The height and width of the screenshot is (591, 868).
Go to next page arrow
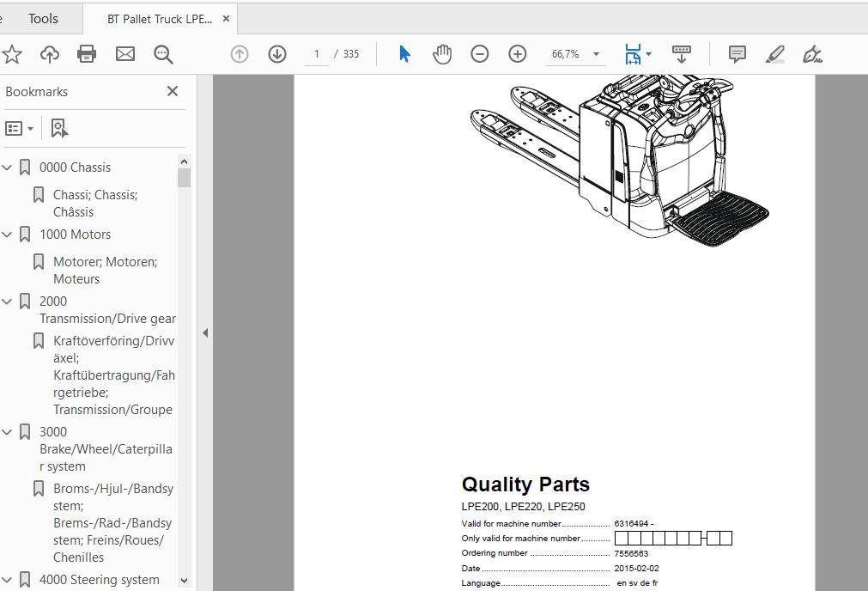(x=277, y=54)
